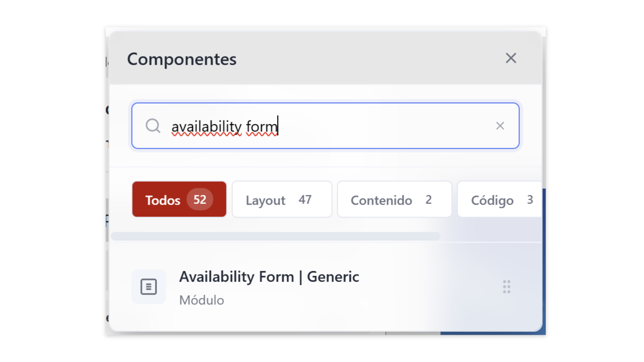The width and height of the screenshot is (644, 362).
Task: Switch to the Layout filter tab
Action: pyautogui.click(x=266, y=200)
